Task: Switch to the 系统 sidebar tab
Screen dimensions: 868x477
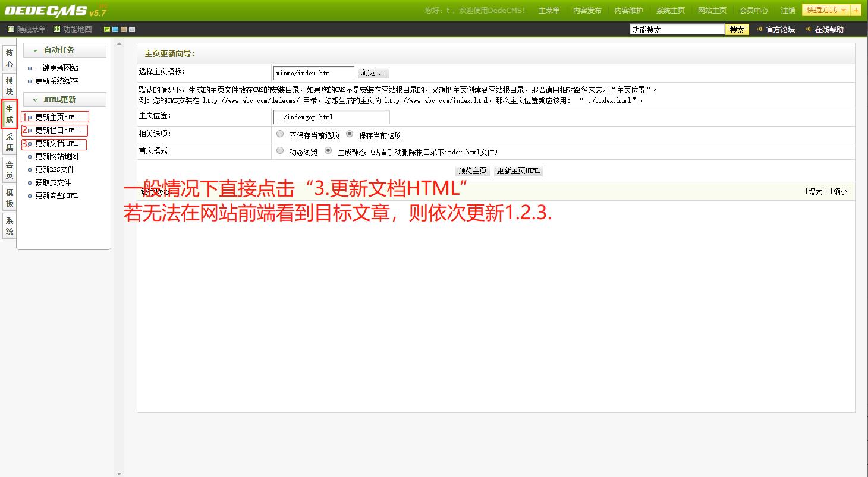Action: [x=10, y=226]
